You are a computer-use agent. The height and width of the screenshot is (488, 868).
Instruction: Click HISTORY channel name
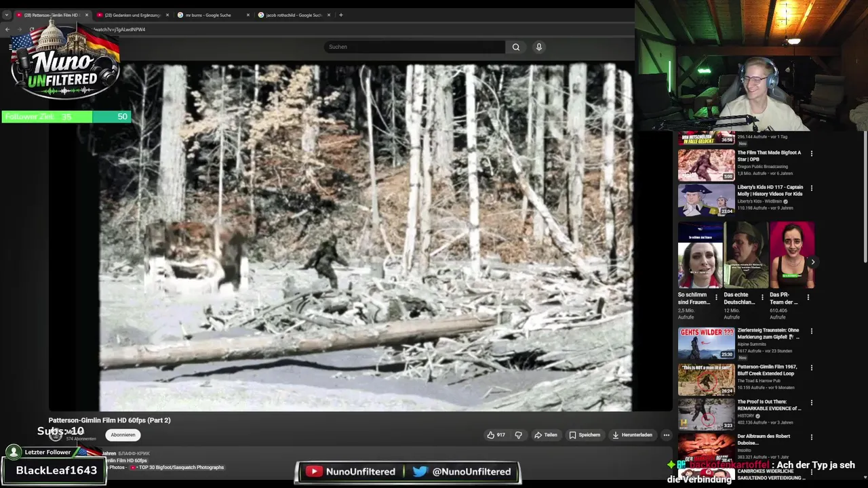747,415
